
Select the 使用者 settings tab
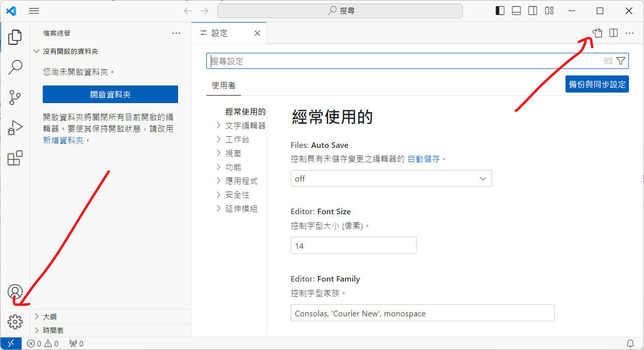223,85
